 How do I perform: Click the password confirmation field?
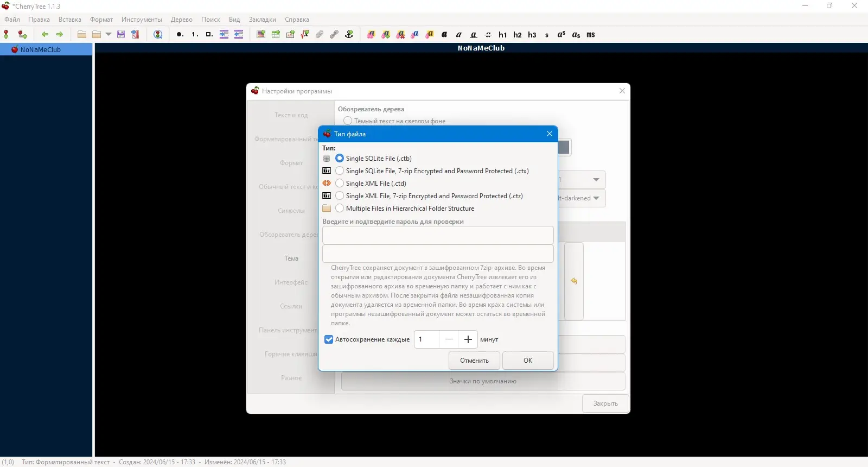click(438, 254)
